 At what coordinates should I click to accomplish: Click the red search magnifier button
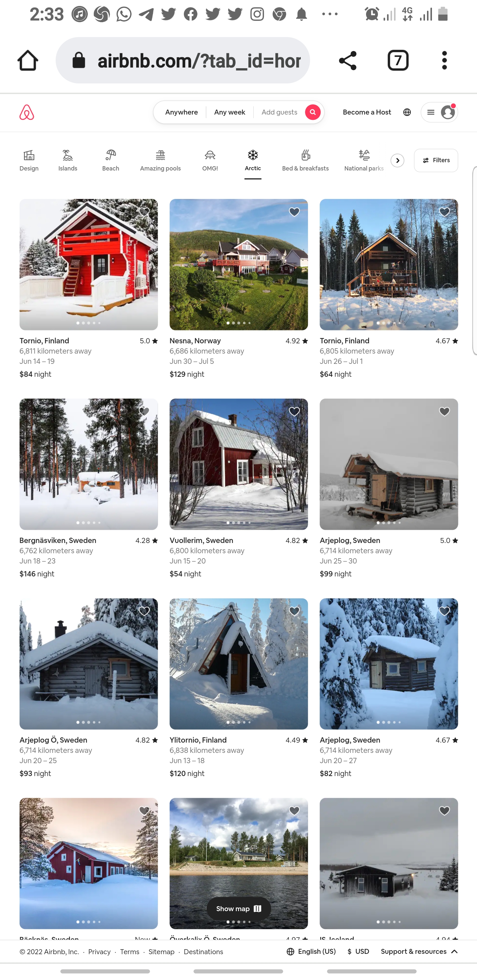[x=313, y=112]
